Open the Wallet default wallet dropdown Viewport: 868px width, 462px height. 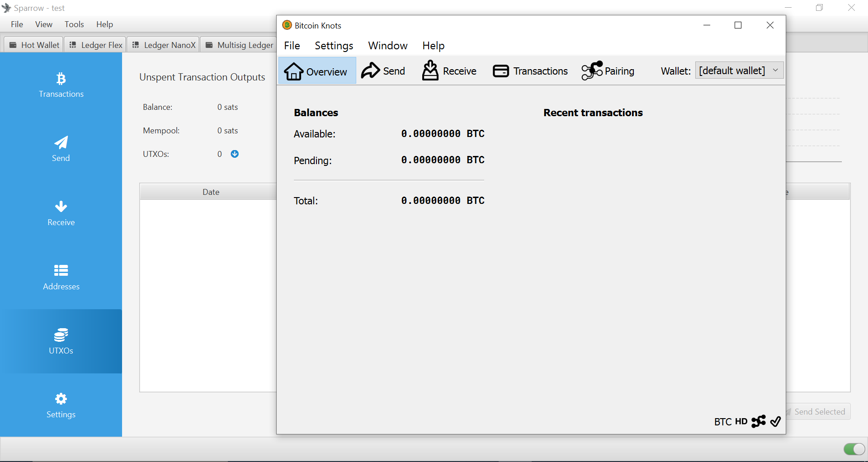pyautogui.click(x=739, y=71)
